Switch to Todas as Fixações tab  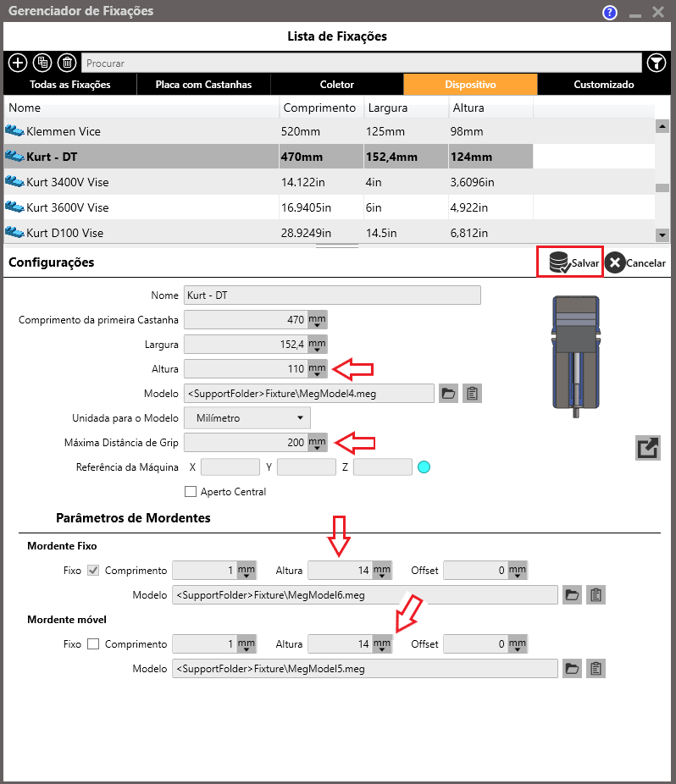click(70, 85)
